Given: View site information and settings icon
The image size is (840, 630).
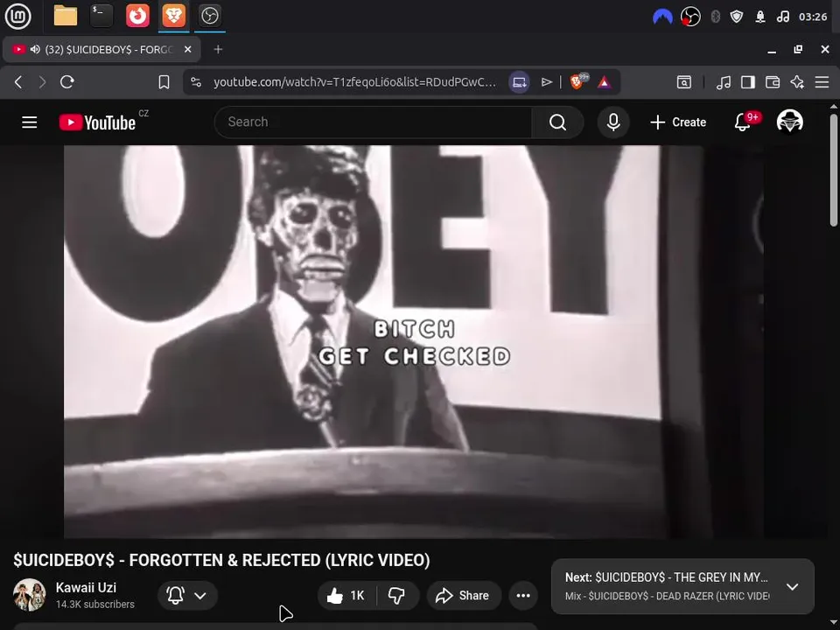Looking at the screenshot, I should point(196,82).
